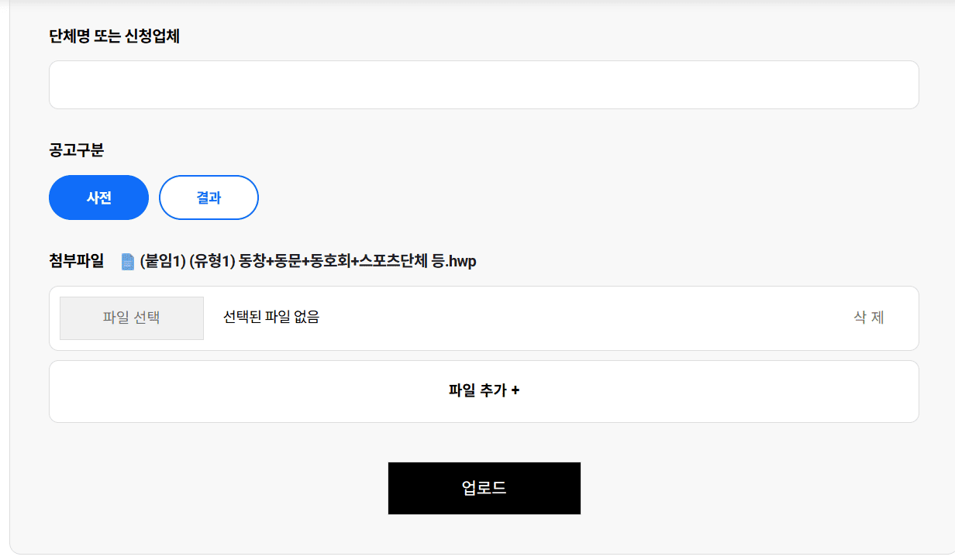Screen dimensions: 955x560
Task: Click the black 업로드 button
Action: 484,488
